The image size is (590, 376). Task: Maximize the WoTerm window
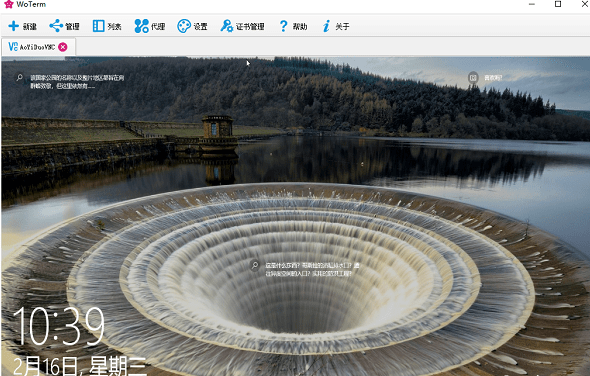[558, 4]
